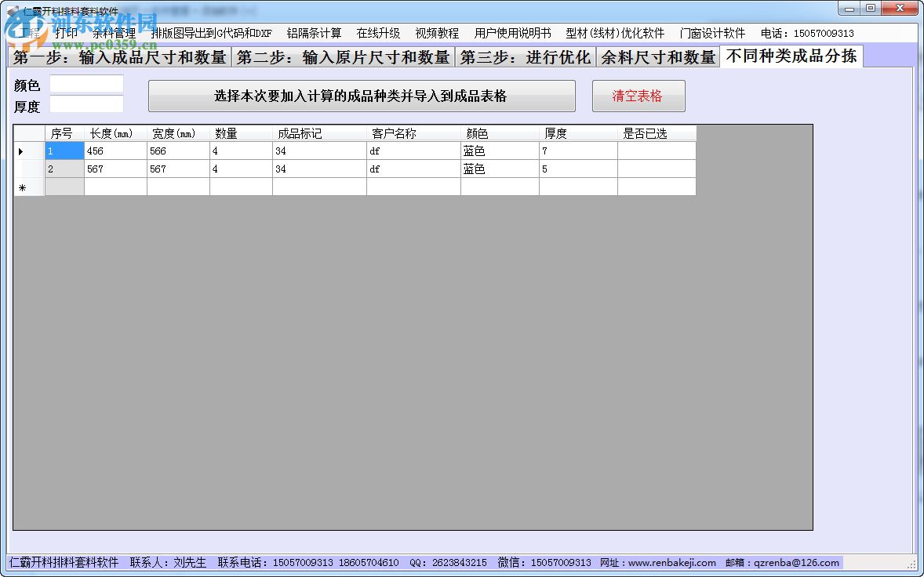Switch to the 第二步：输入原片尺寸和数量 tab
The image size is (924, 577).
coord(344,56)
